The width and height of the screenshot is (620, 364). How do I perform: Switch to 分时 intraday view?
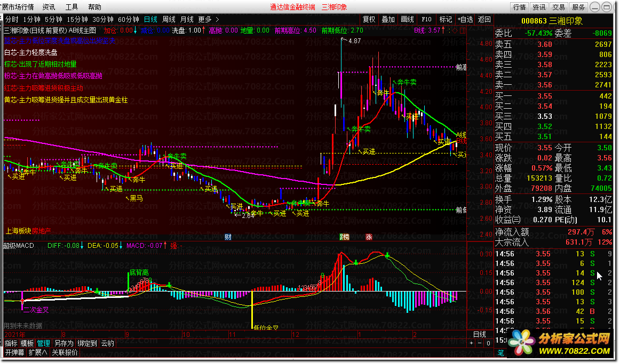12,19
